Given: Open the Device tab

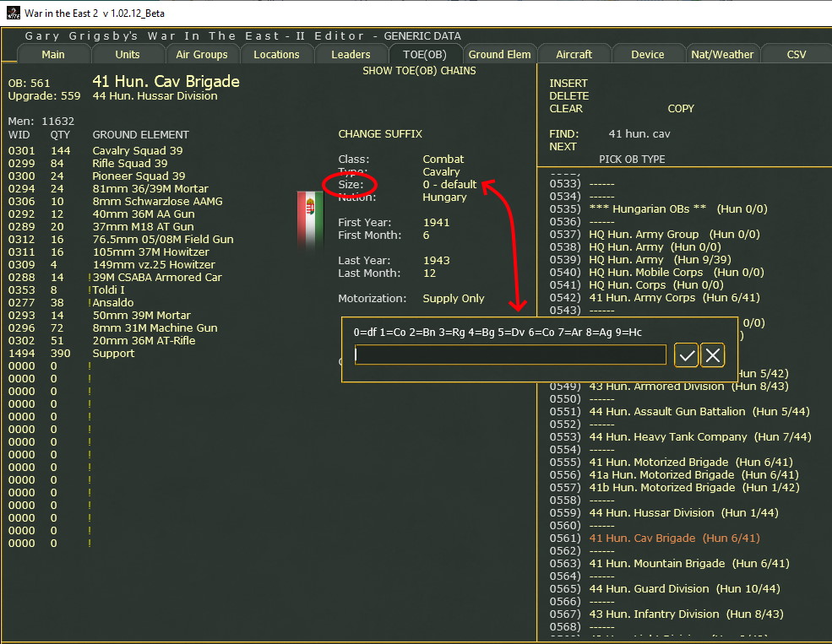Looking at the screenshot, I should click(x=647, y=55).
